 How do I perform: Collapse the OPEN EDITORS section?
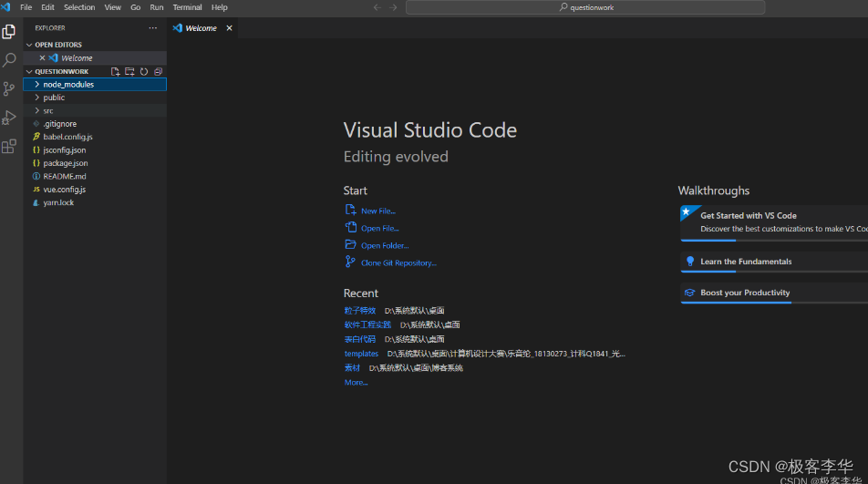[x=29, y=45]
